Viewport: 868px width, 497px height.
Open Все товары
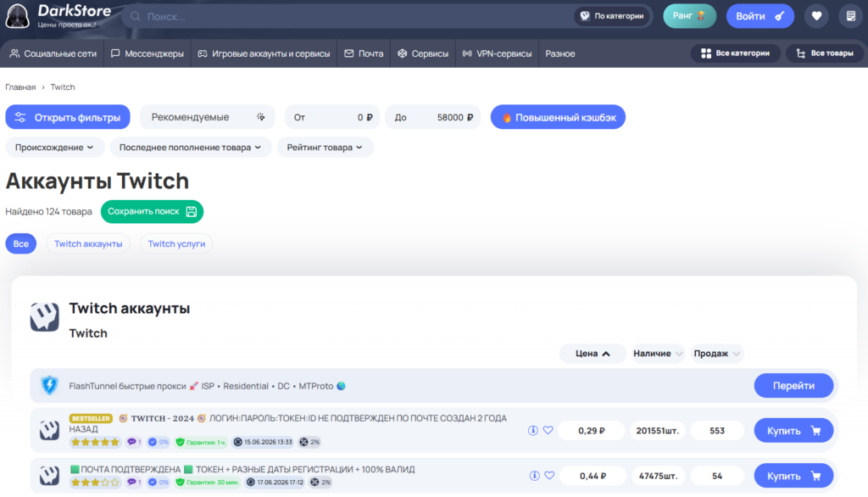[825, 53]
